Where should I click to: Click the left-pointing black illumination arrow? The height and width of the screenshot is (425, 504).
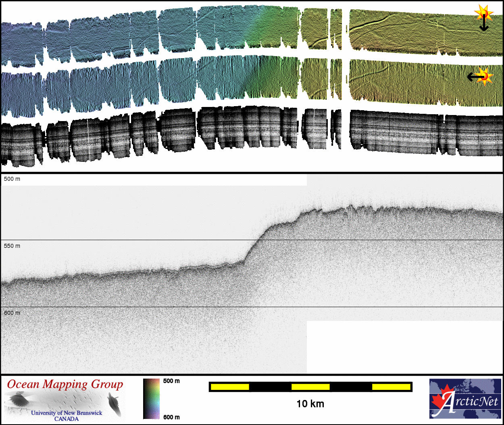473,76
